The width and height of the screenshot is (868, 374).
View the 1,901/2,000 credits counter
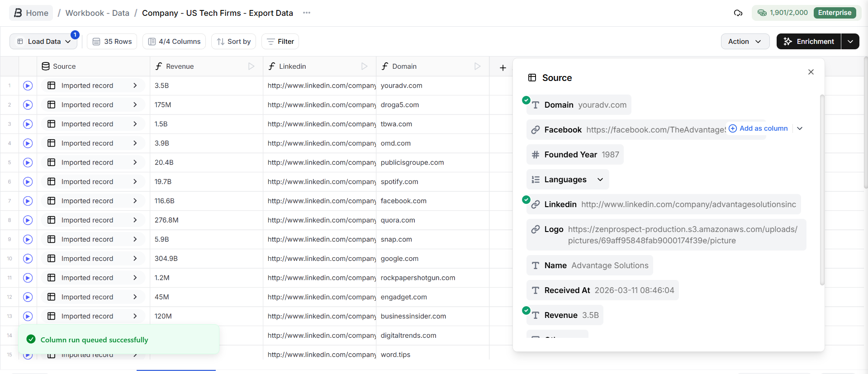783,13
